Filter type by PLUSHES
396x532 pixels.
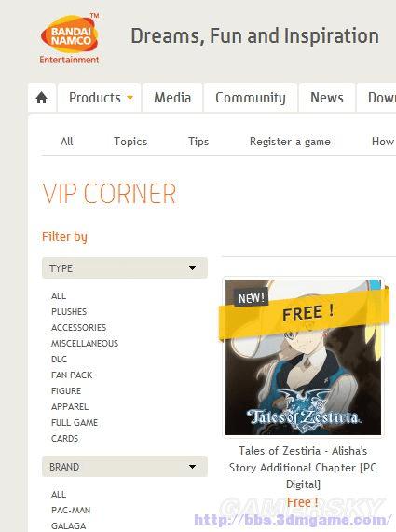pos(69,311)
